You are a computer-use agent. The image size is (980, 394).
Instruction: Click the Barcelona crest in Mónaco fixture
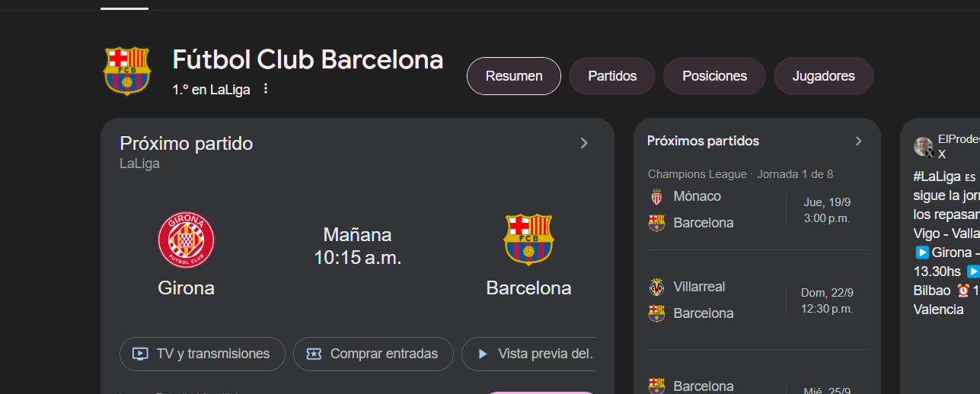point(656,223)
